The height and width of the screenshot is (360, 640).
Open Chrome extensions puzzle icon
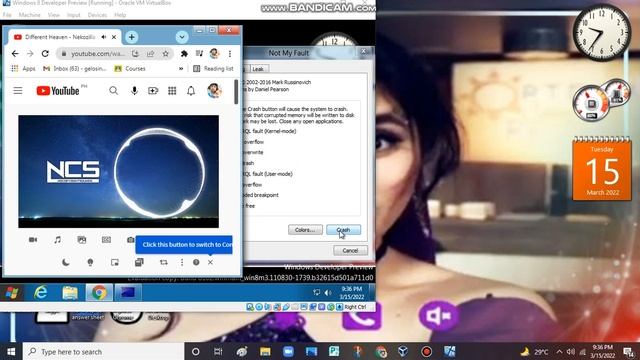tap(184, 53)
